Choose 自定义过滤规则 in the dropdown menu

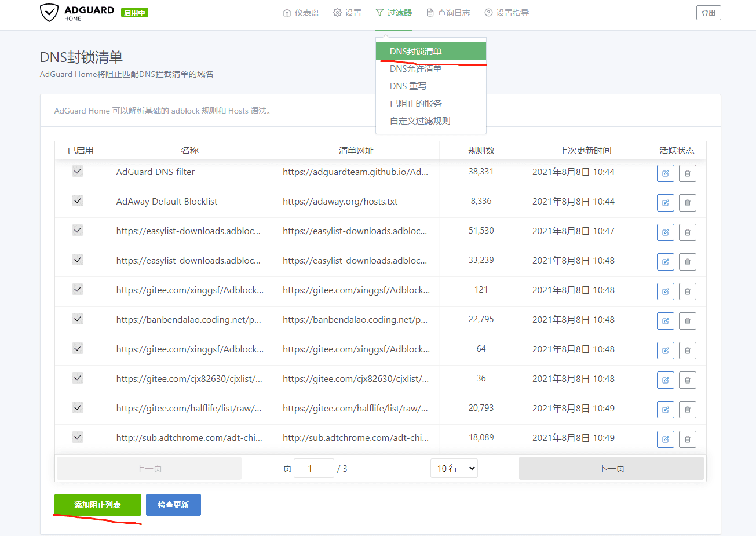coord(420,121)
